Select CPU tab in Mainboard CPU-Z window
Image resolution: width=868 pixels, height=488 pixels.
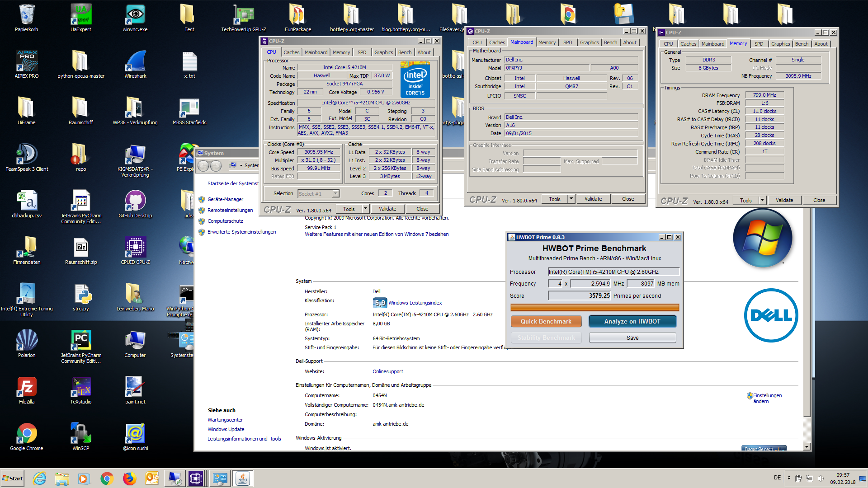click(477, 42)
